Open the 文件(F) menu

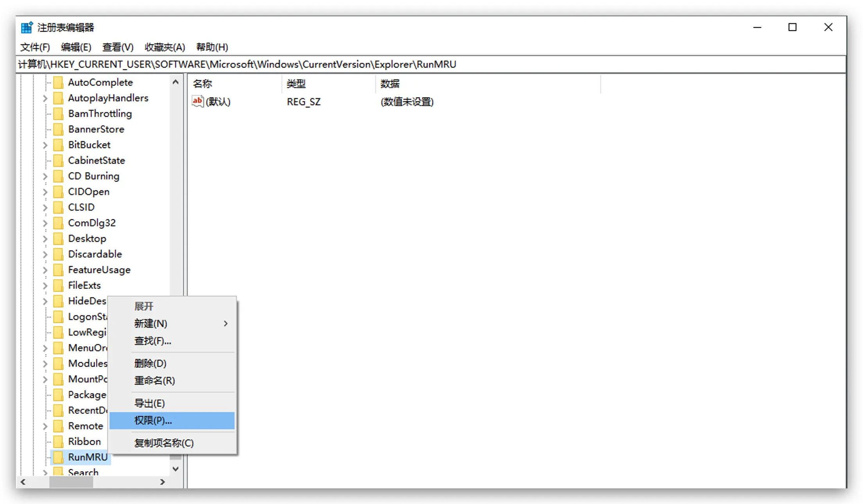35,47
